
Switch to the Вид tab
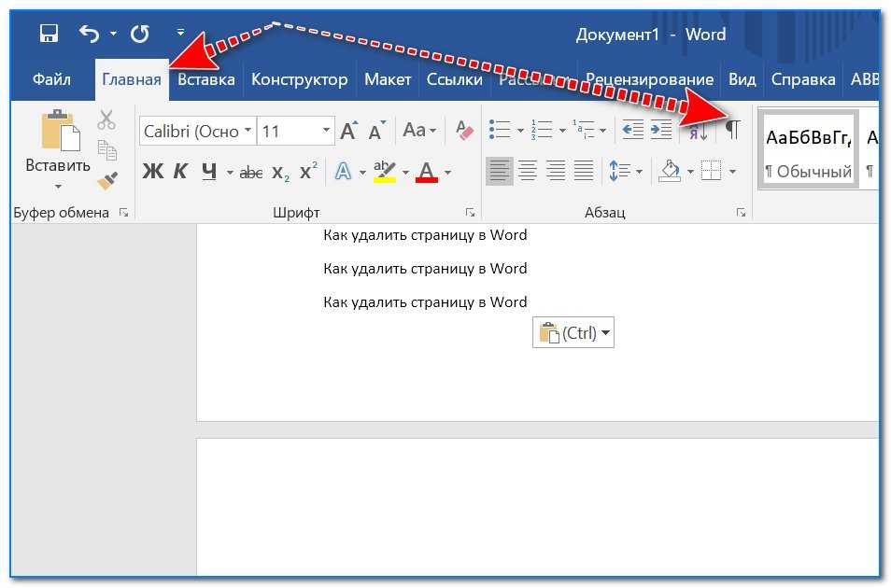coord(742,79)
